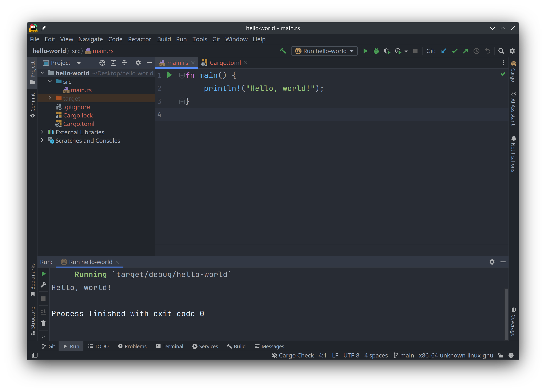
Task: Open the File menu
Action: [34, 39]
